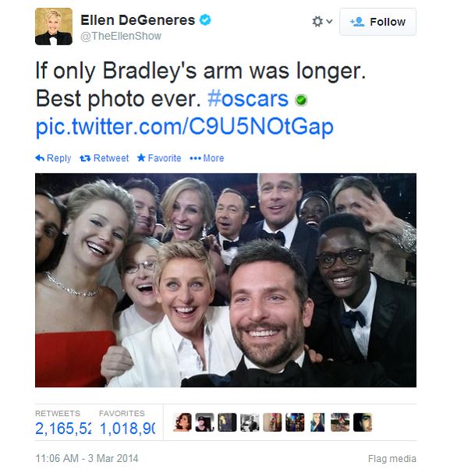Click the green checkmark icon after #oscars
The height and width of the screenshot is (476, 450).
(x=301, y=100)
